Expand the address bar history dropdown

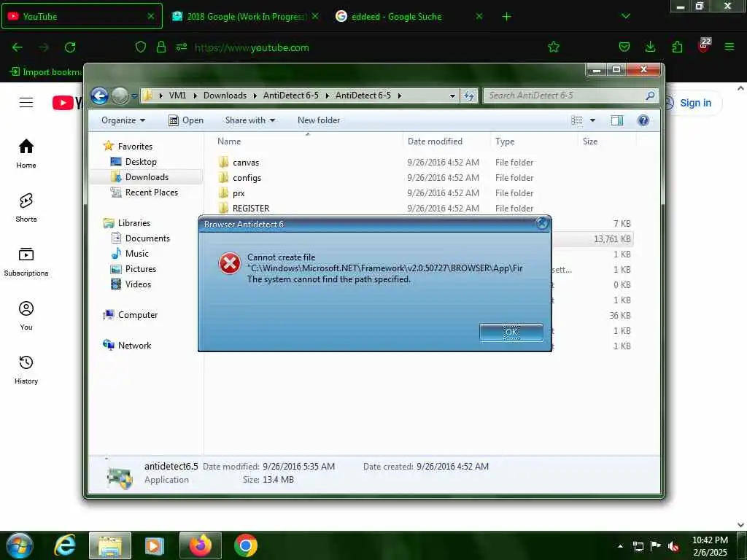click(x=452, y=96)
